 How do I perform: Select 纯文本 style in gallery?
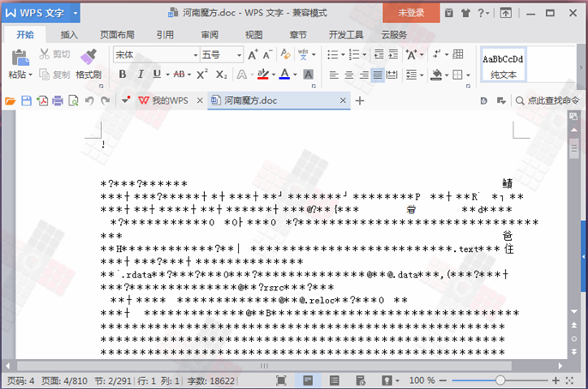(x=503, y=64)
